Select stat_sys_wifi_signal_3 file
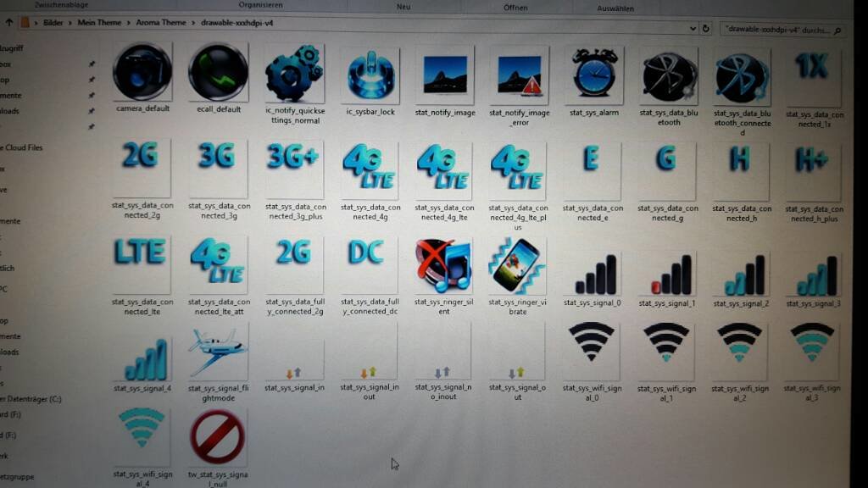Viewport: 868px width, 488px height. 811,353
